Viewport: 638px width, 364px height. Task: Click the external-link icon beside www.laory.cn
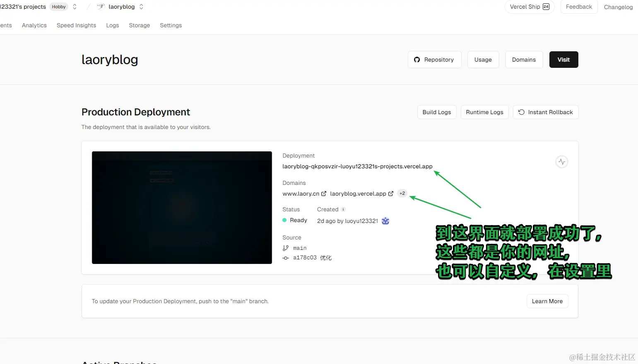coord(324,194)
